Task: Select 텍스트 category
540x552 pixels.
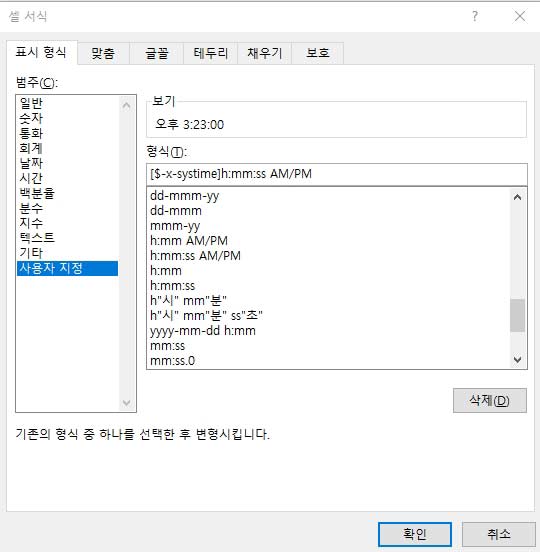Action: click(x=67, y=238)
